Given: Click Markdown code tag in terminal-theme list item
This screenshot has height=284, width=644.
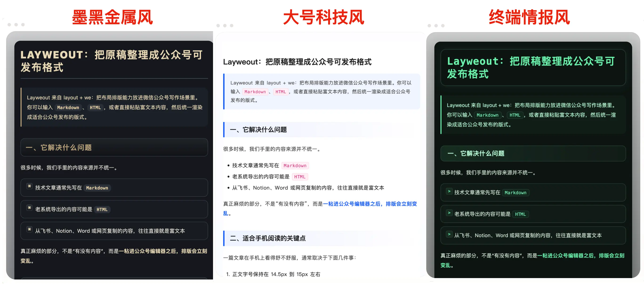Looking at the screenshot, I should pos(515,193).
